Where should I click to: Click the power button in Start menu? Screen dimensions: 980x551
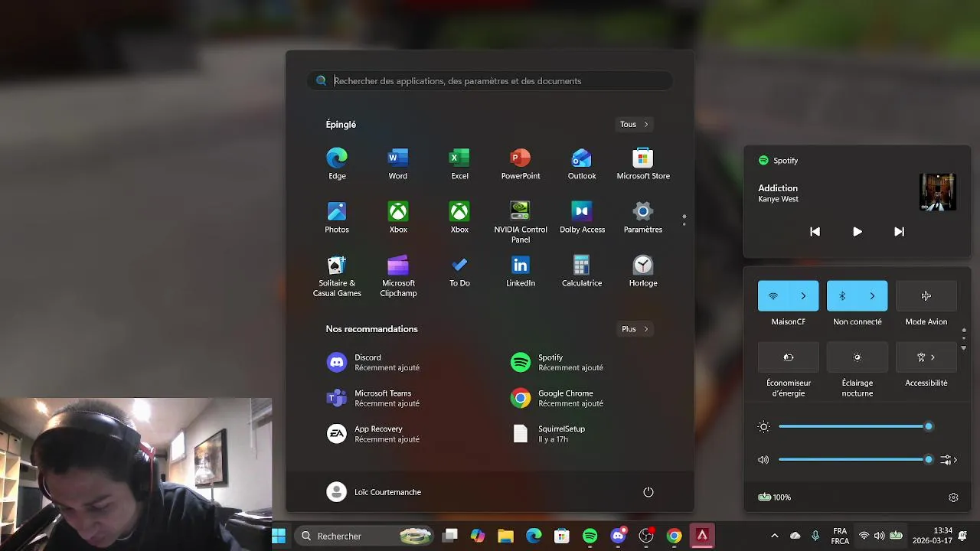click(x=648, y=492)
